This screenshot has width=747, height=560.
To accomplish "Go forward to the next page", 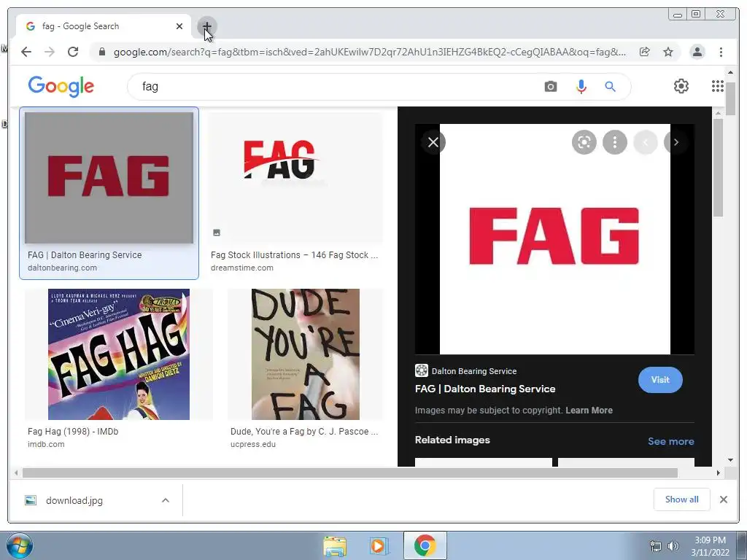I will pos(50,52).
